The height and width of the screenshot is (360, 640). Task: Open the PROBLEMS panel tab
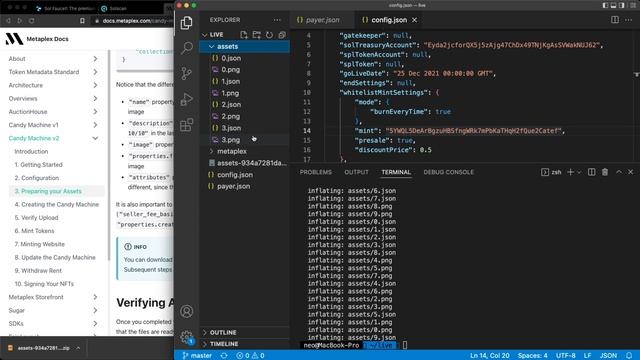[316, 172]
